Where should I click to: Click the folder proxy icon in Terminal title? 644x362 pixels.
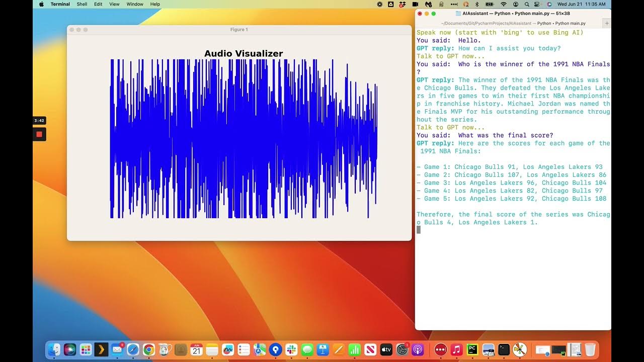click(x=458, y=14)
